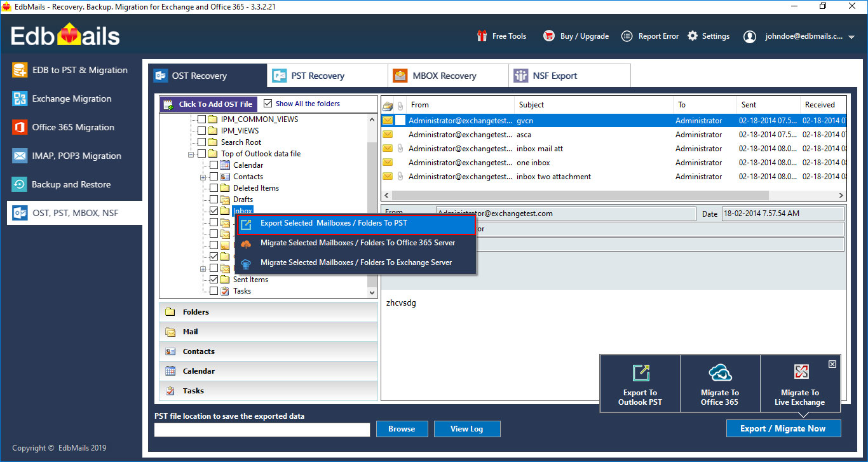The image size is (868, 462).
Task: Expand the Contacts folder tree node
Action: coord(203,177)
